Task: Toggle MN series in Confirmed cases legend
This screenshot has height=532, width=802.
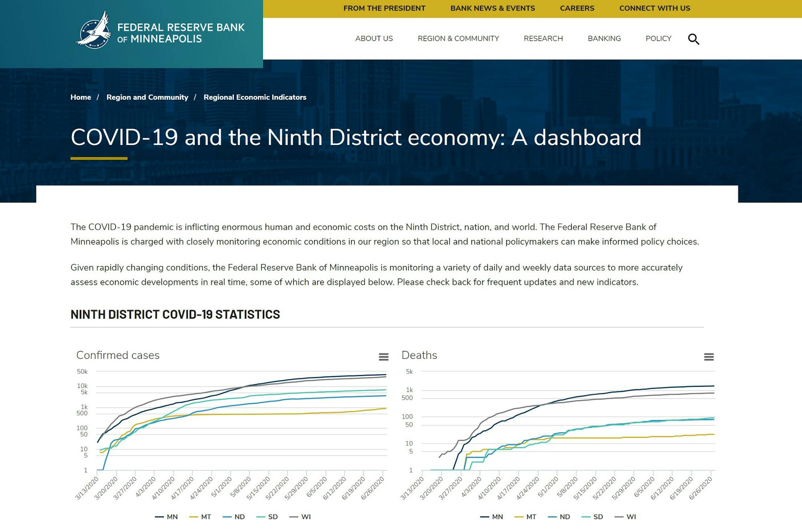Action: [x=166, y=517]
